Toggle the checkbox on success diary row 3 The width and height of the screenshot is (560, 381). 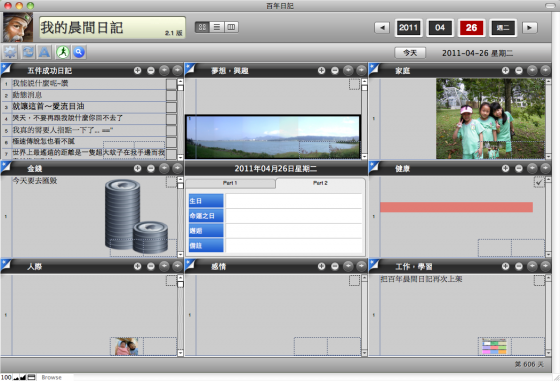[171, 107]
